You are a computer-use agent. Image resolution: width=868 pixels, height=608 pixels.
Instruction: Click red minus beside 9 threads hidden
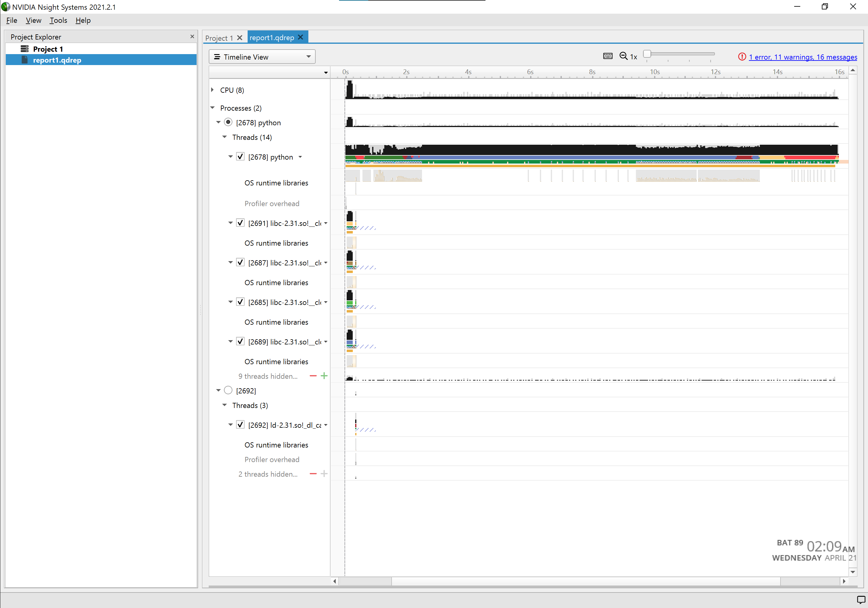(313, 376)
